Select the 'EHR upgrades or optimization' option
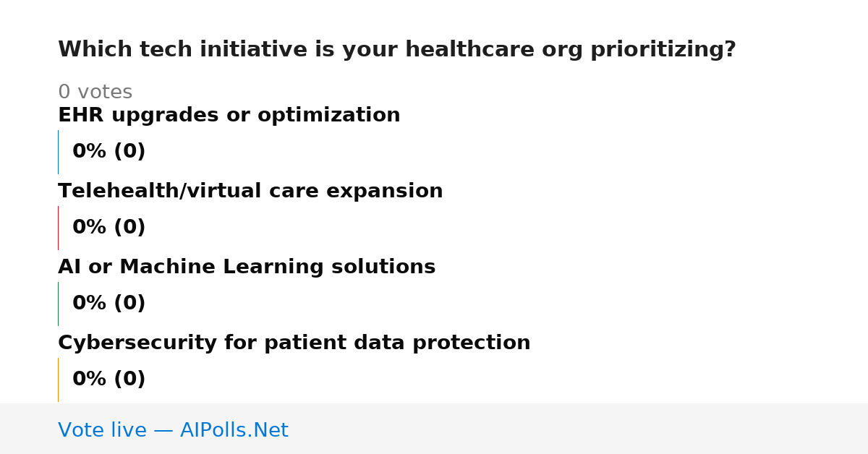 (229, 115)
